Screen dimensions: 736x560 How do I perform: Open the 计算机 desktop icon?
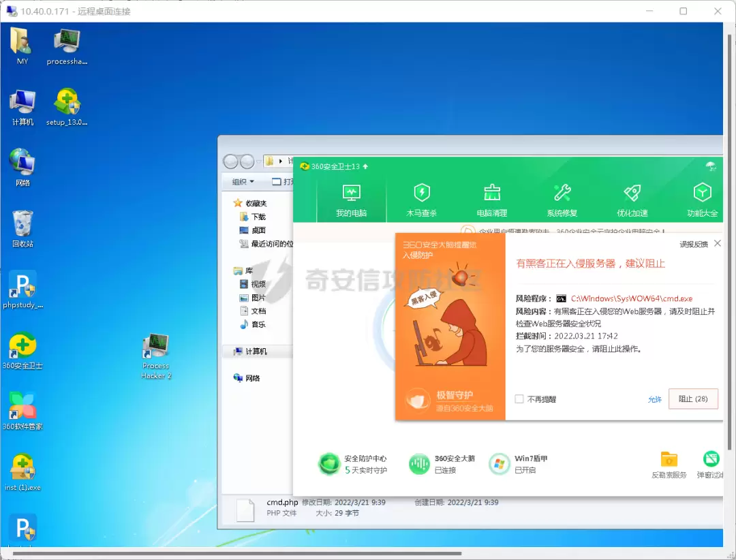22,107
